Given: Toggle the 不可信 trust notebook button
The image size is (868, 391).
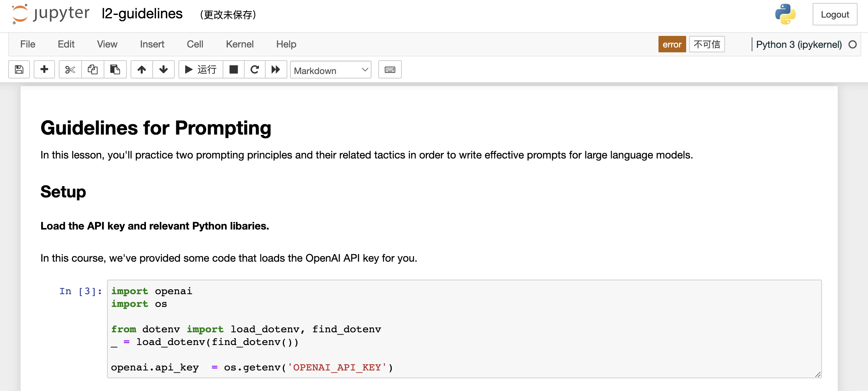Looking at the screenshot, I should point(707,44).
